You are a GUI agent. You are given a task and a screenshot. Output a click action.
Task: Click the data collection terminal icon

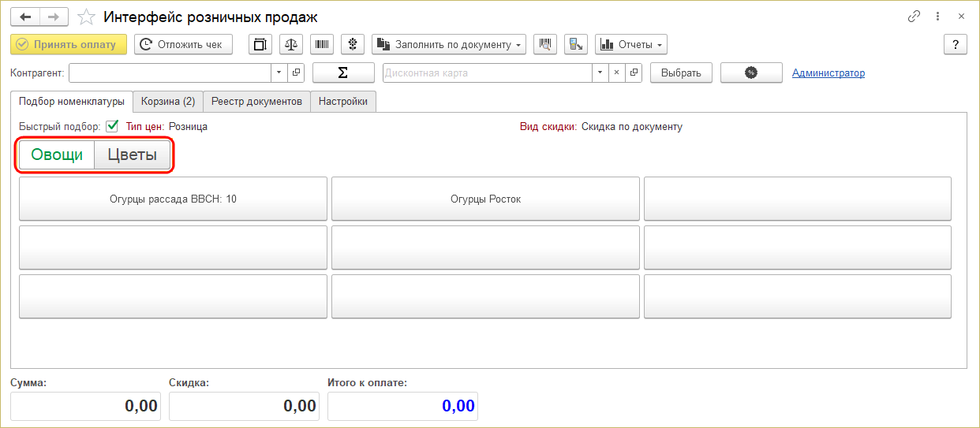click(x=576, y=44)
